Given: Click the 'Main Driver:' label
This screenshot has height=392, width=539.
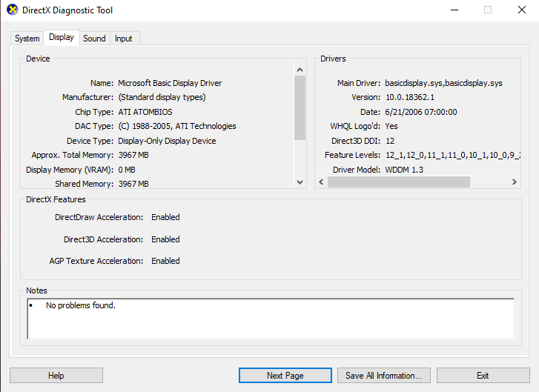Looking at the screenshot, I should (359, 83).
